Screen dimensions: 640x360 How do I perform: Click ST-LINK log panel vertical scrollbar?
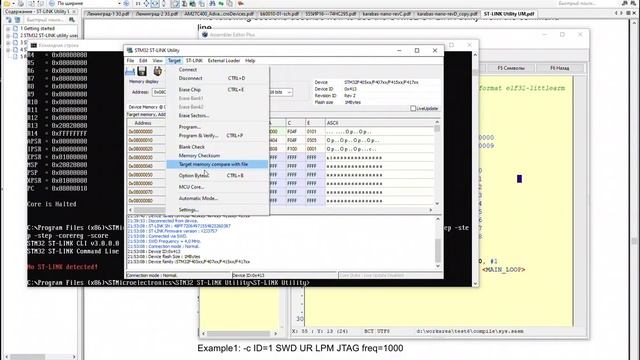pyautogui.click(x=438, y=242)
